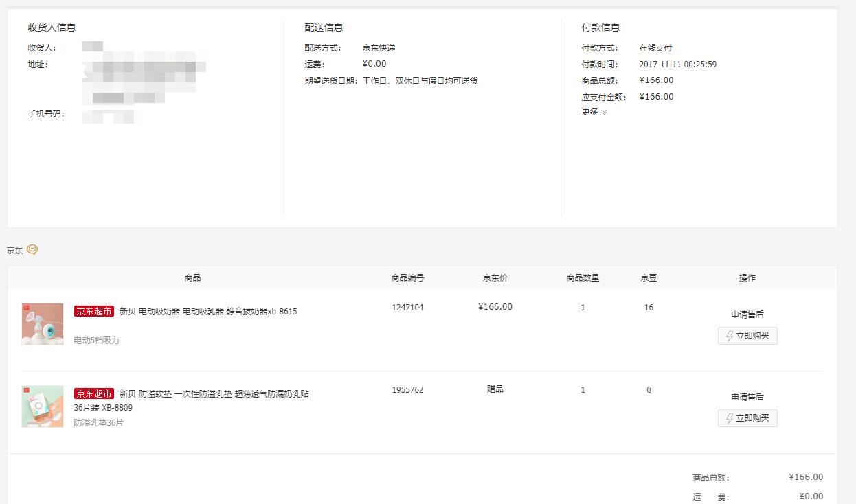Open the 新贝 电动吸奶器 xb-8615 product title link
856x504 pixels.
[208, 312]
